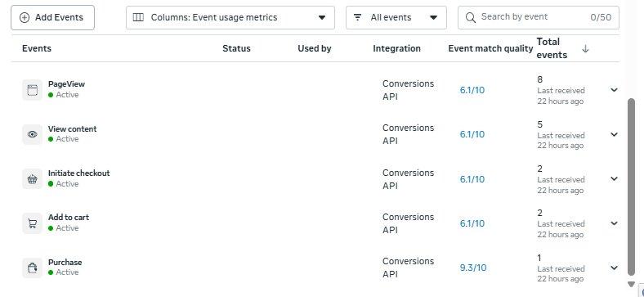The image size is (644, 297).
Task: Open PageView 6.1/10 match quality link
Action: pyautogui.click(x=472, y=90)
